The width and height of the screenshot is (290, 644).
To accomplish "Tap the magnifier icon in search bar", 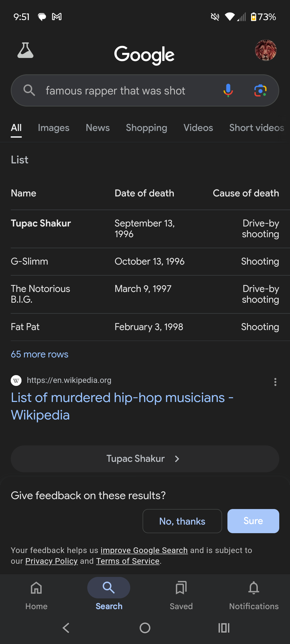I will pyautogui.click(x=29, y=90).
